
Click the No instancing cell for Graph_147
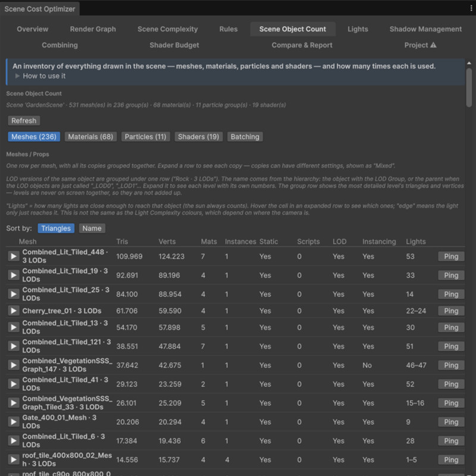click(x=367, y=365)
